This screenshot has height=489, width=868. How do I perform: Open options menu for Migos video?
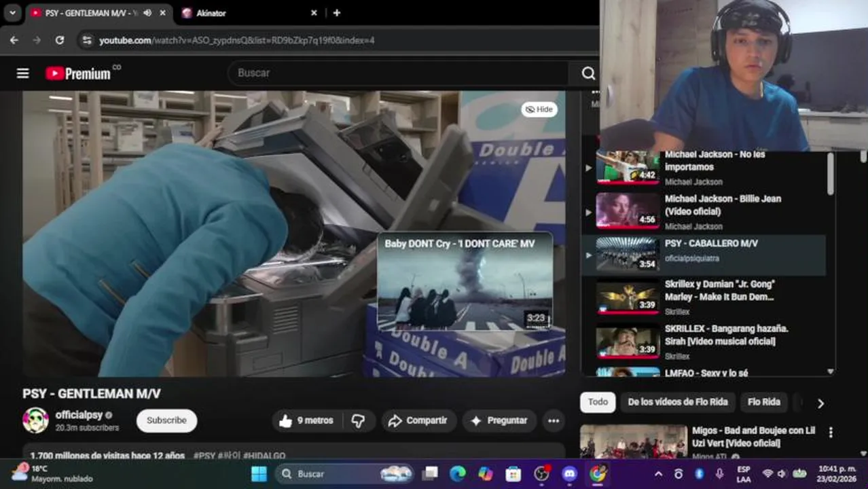pos(830,433)
